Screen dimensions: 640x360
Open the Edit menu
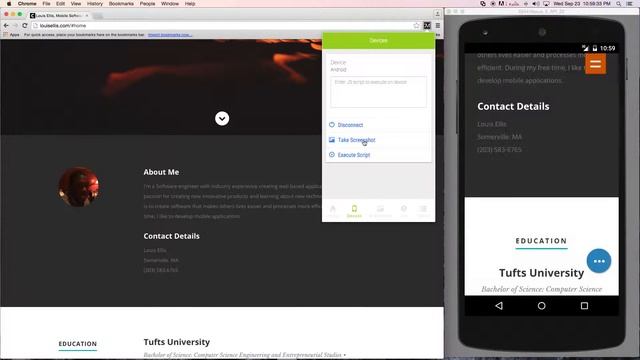[60, 4]
